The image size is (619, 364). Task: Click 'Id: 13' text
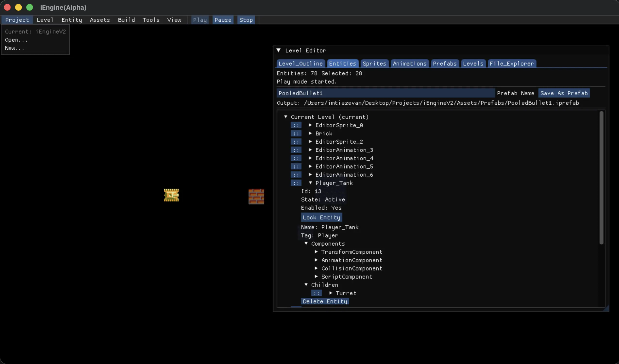tap(311, 191)
